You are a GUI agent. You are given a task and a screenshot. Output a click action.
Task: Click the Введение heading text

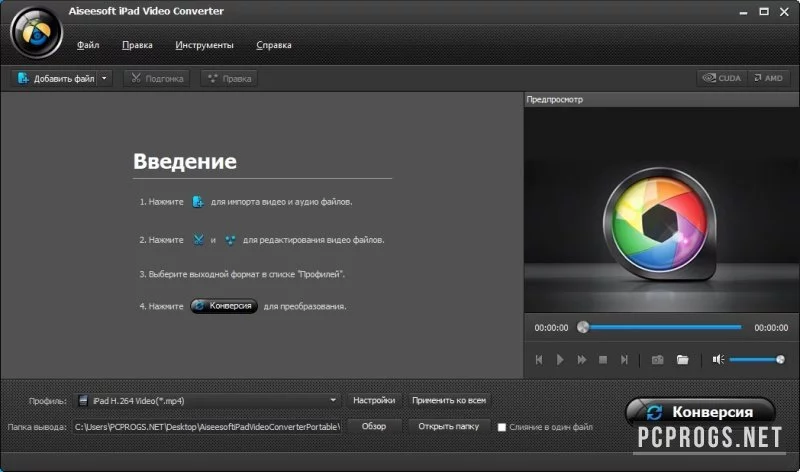185,161
